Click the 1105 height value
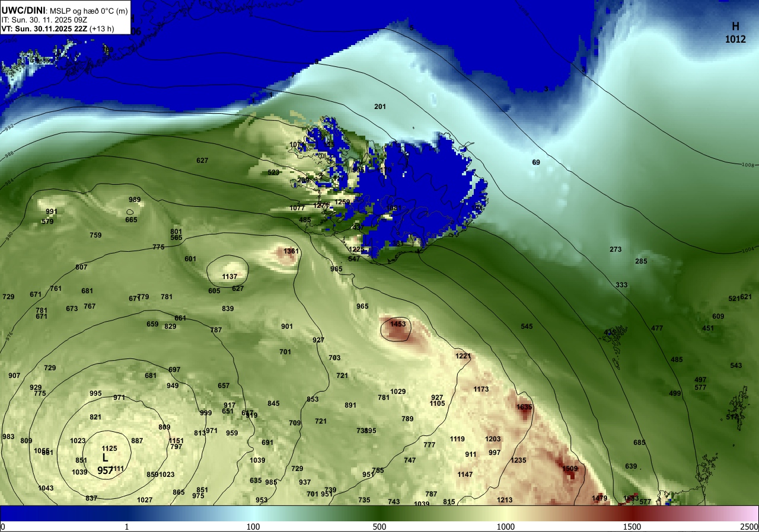759x532 pixels. (x=437, y=403)
